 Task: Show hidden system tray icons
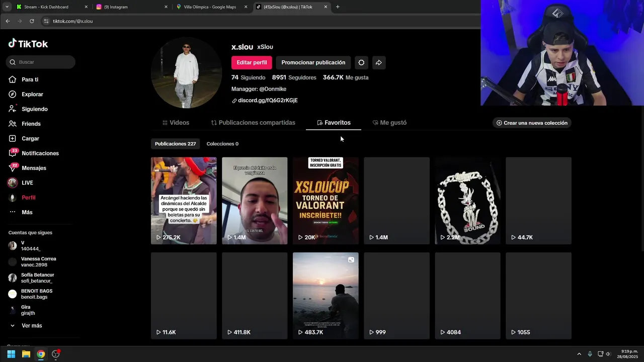pyautogui.click(x=579, y=354)
